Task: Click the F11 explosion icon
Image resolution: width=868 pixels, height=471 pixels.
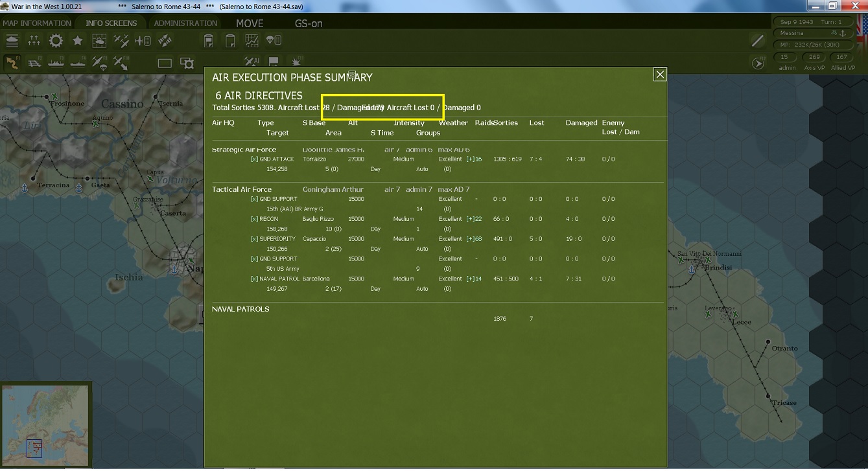Action: tap(296, 62)
